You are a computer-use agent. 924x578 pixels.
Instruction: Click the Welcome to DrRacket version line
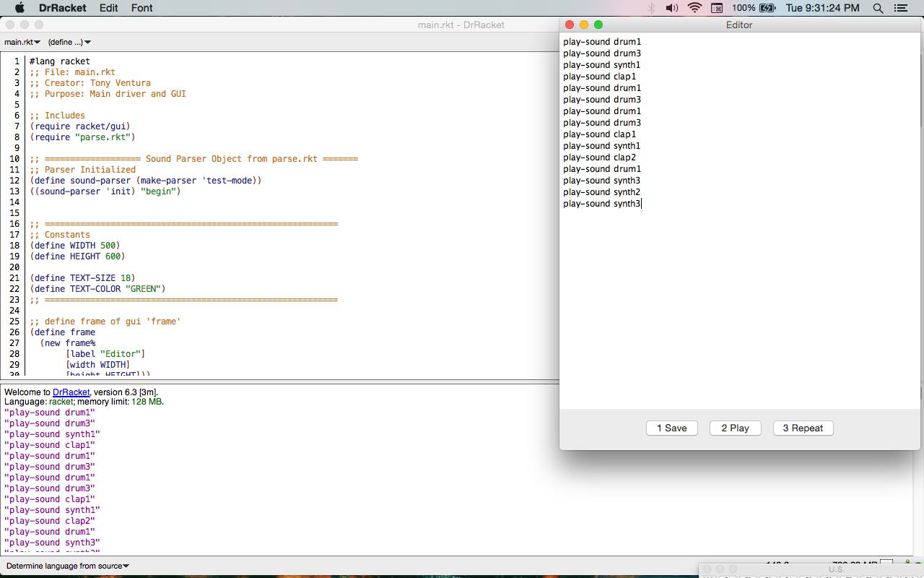pyautogui.click(x=81, y=392)
